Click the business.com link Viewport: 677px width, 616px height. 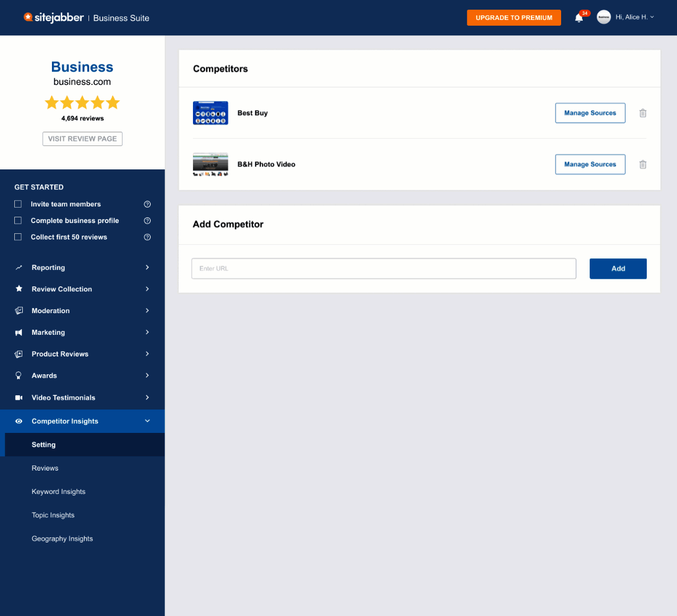(x=82, y=82)
